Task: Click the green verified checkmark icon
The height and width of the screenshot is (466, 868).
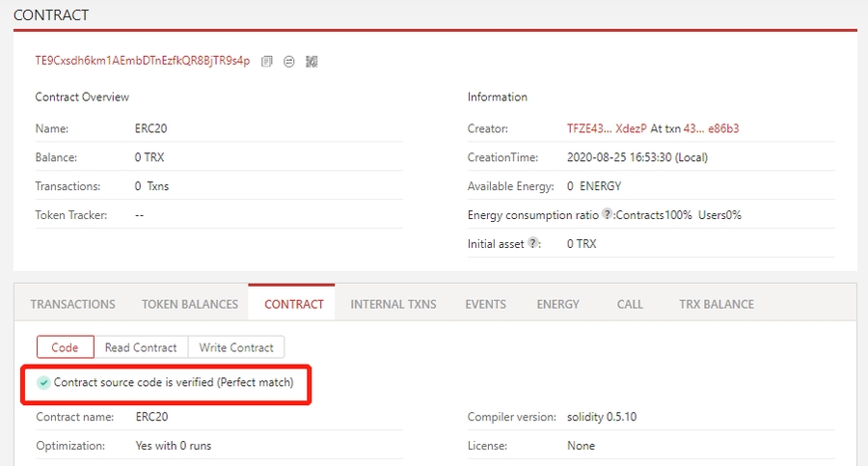Action: 43,383
